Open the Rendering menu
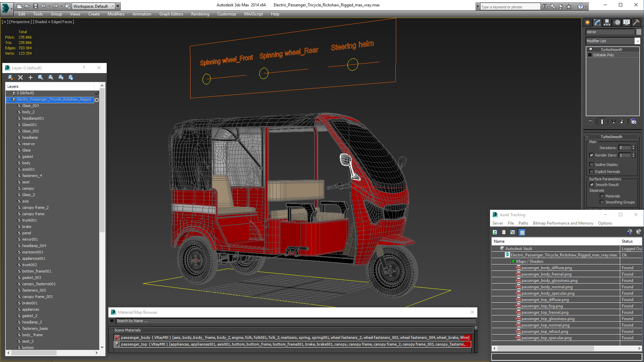 (x=200, y=14)
